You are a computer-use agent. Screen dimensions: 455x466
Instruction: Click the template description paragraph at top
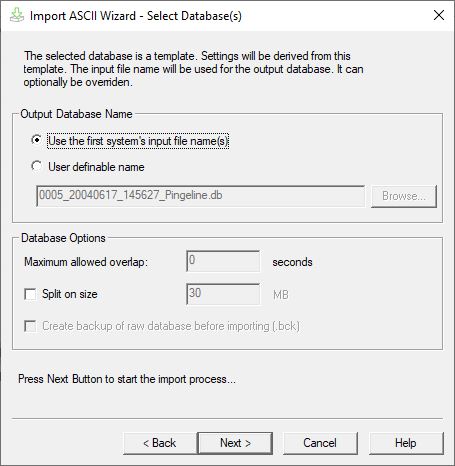tap(193, 69)
